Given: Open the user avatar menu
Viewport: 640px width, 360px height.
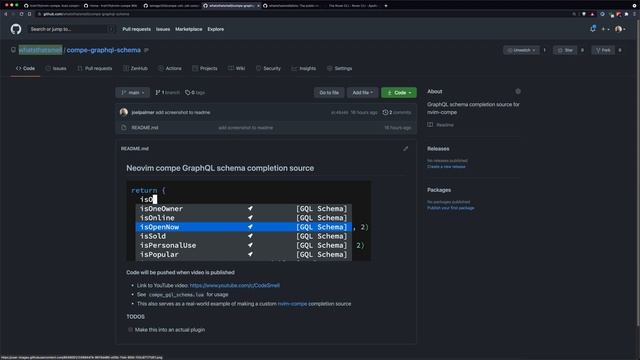Looking at the screenshot, I should (x=620, y=29).
